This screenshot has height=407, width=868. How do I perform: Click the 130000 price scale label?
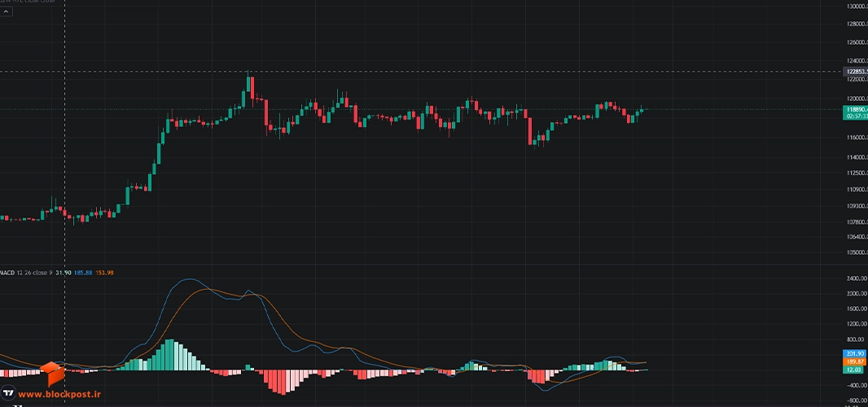[857, 6]
